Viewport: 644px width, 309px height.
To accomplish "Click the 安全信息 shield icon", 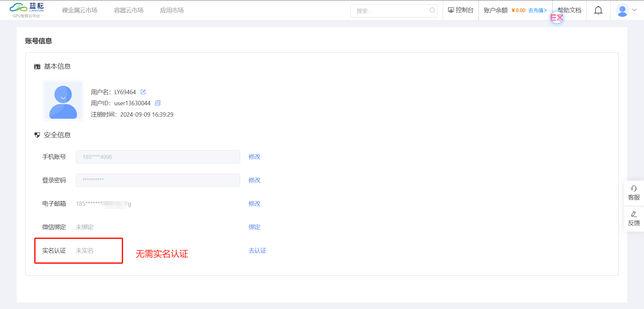I will [37, 135].
